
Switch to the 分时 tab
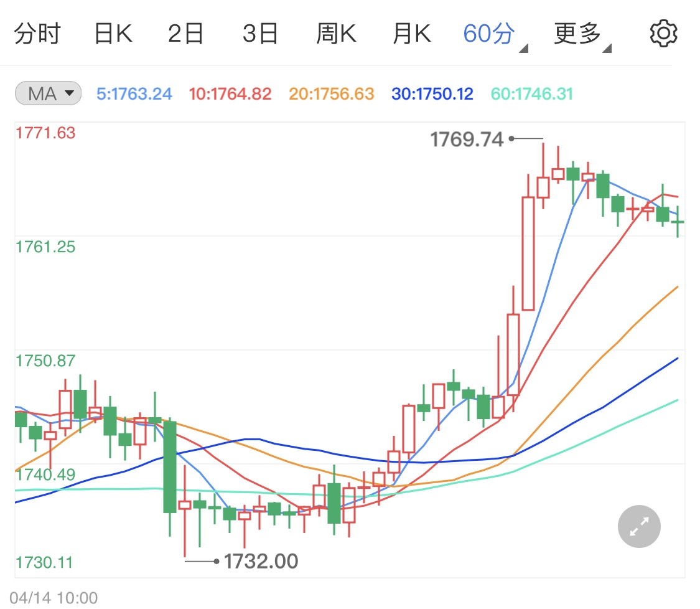(x=37, y=34)
